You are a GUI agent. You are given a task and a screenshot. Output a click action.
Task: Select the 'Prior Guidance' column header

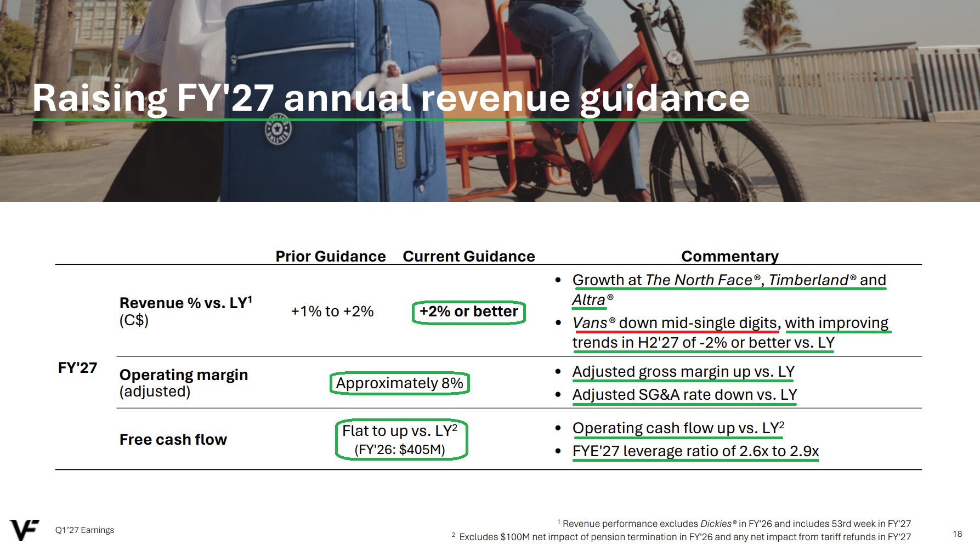point(331,256)
